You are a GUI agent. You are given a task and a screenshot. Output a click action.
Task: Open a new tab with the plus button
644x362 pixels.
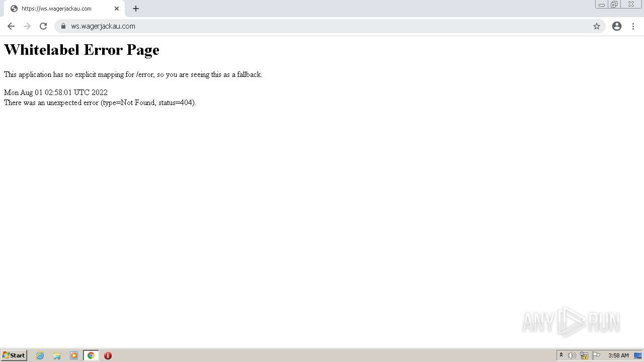[x=136, y=9]
